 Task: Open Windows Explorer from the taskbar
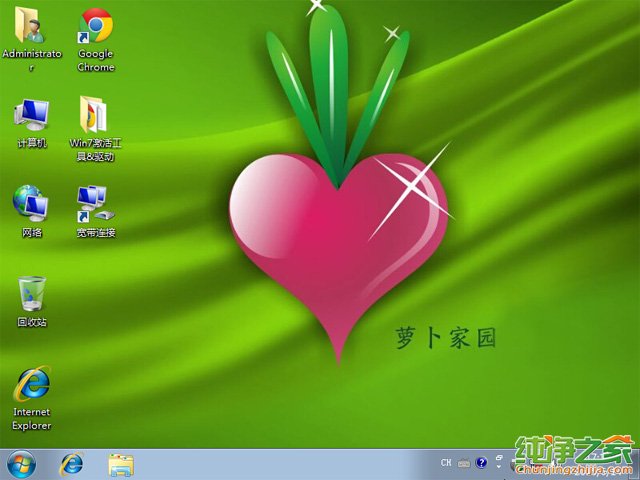121,464
